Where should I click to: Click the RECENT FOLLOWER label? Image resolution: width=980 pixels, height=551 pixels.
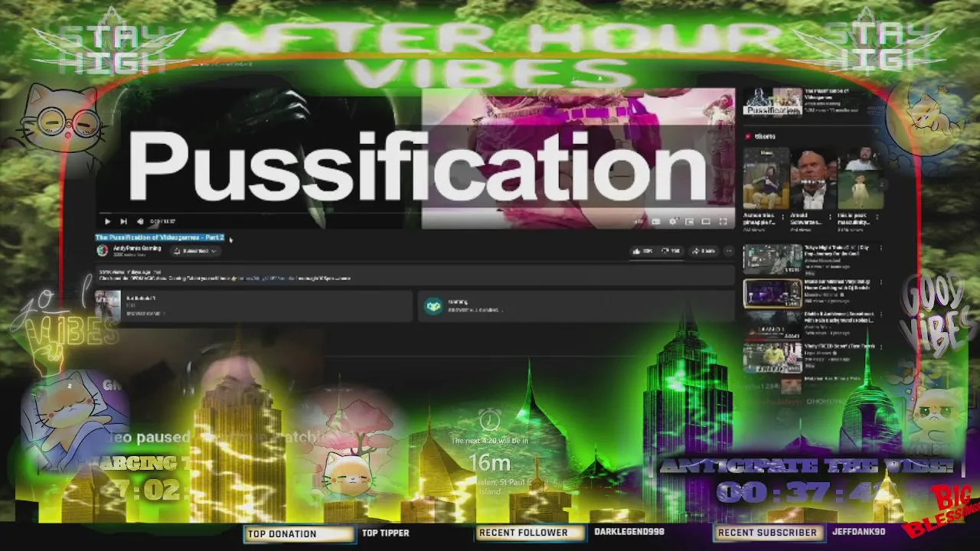coord(524,533)
